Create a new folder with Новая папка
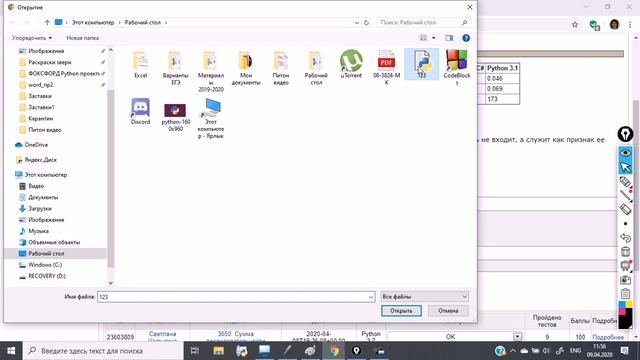640x360 pixels. [x=82, y=38]
